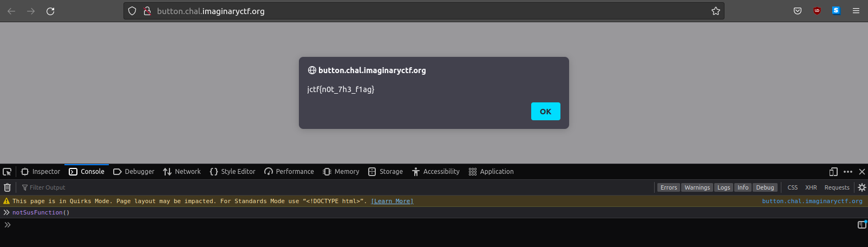Viewport: 868px width, 247px height.
Task: Toggle the Warnings filter
Action: point(697,187)
